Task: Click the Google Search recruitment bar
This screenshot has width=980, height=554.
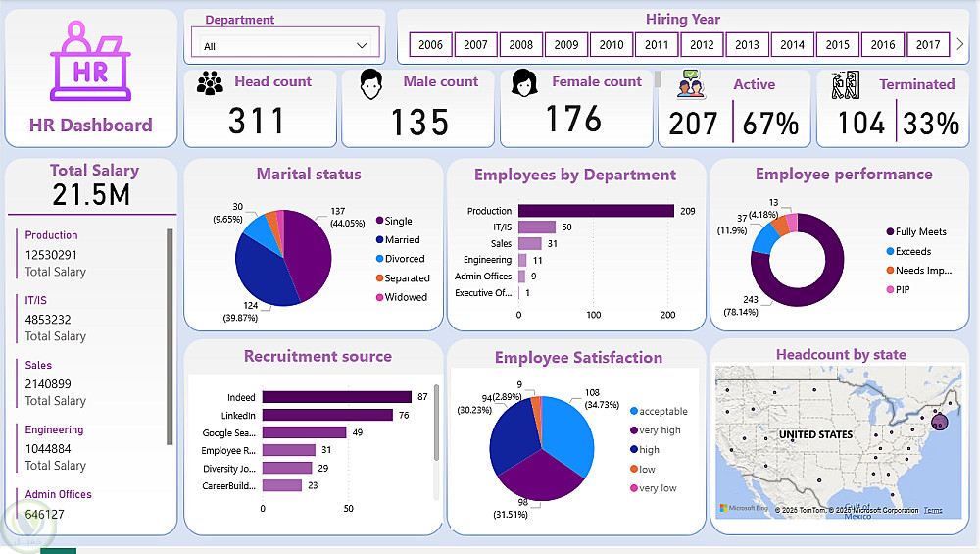Action: [x=305, y=432]
